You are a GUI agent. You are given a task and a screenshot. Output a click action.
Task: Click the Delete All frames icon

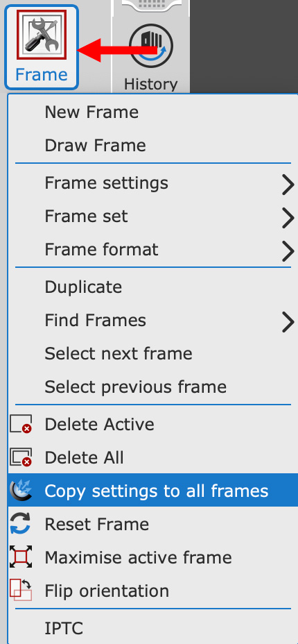click(21, 457)
